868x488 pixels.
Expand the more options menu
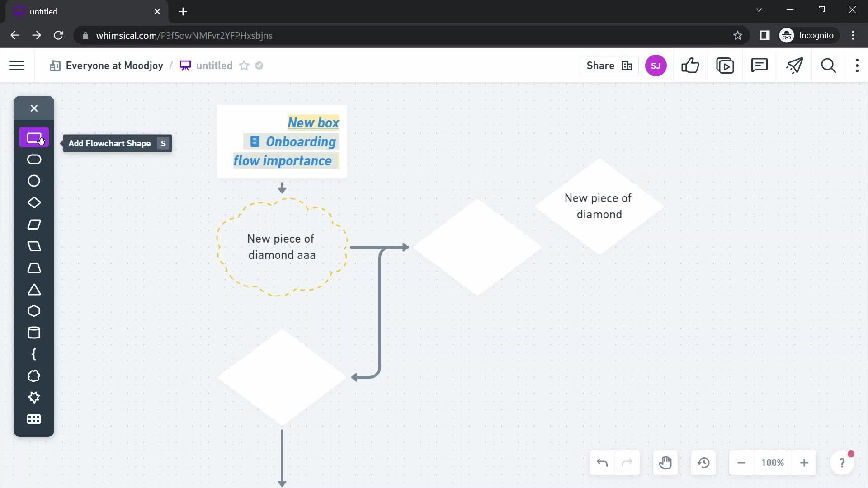[857, 66]
